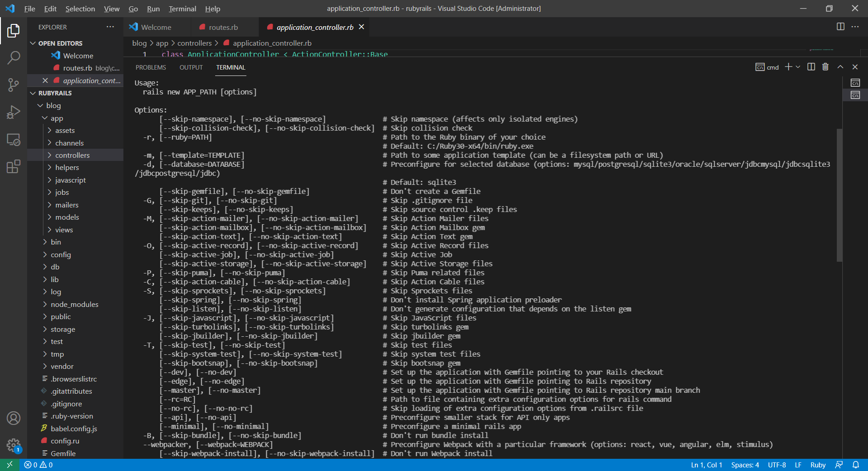This screenshot has height=471, width=868.
Task: Select the TERMINAL panel tab
Action: (231, 67)
